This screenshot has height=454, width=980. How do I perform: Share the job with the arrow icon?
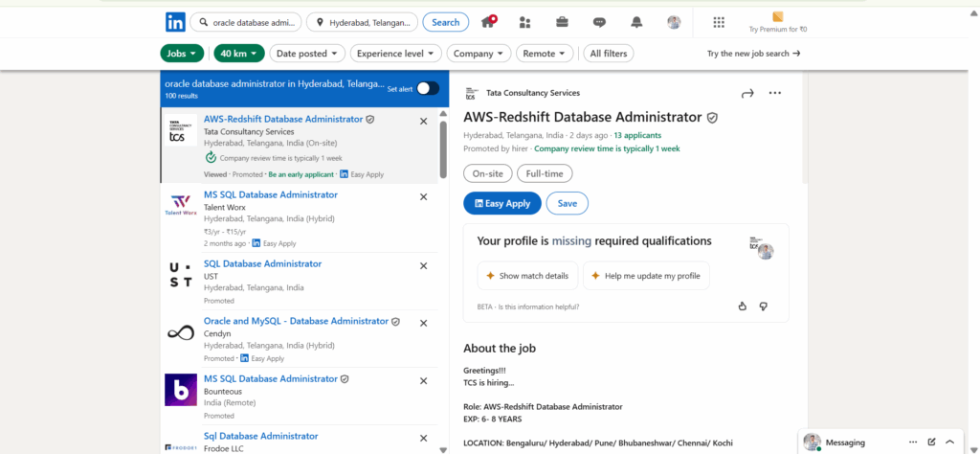pos(747,93)
